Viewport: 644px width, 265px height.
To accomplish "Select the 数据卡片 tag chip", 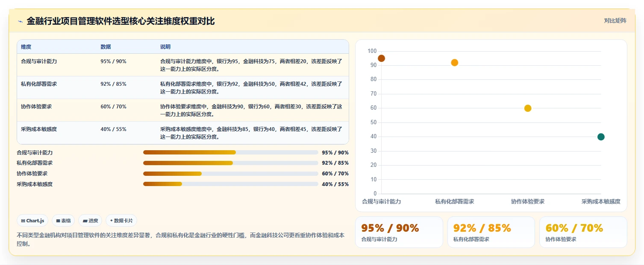I will pos(121,221).
